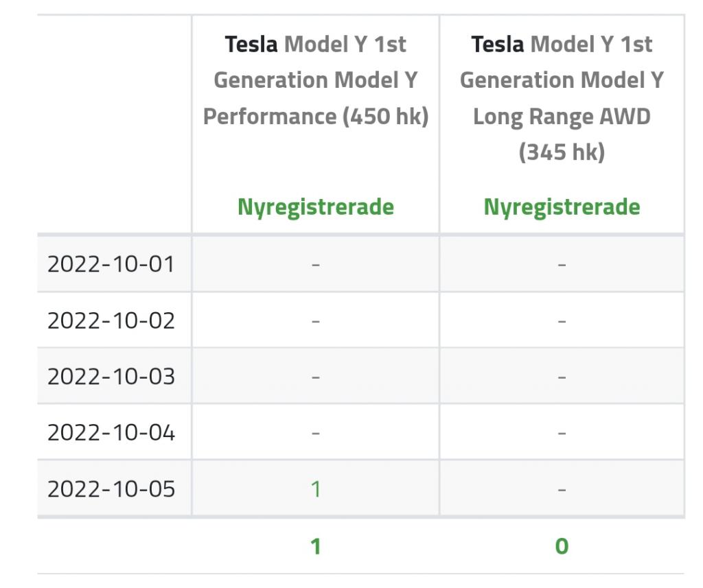
Task: Click Performance dash cell for 2022-10-04
Action: click(x=316, y=433)
